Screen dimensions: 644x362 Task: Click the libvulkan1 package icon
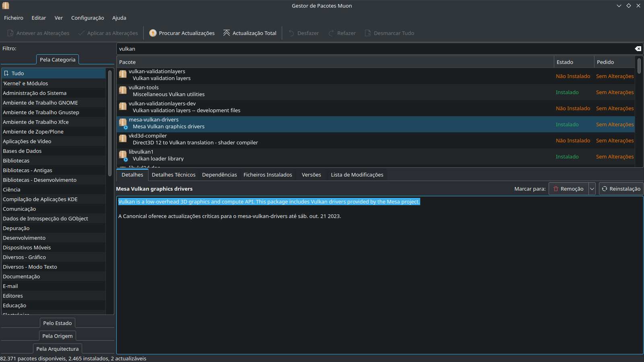(123, 155)
